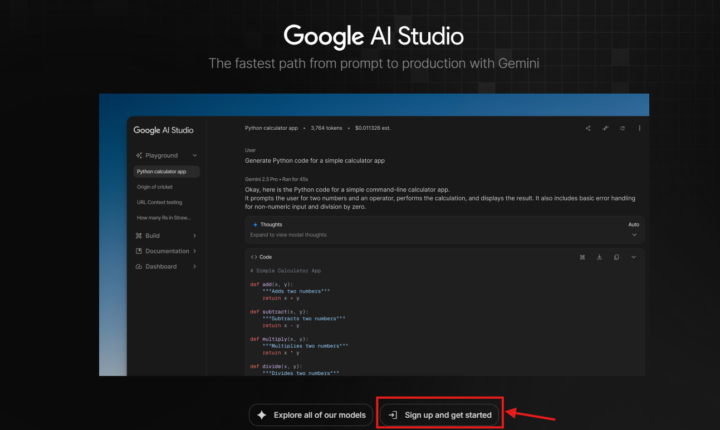Click the sparkle icon on Explore models button
This screenshot has width=720, height=430.
pyautogui.click(x=262, y=415)
